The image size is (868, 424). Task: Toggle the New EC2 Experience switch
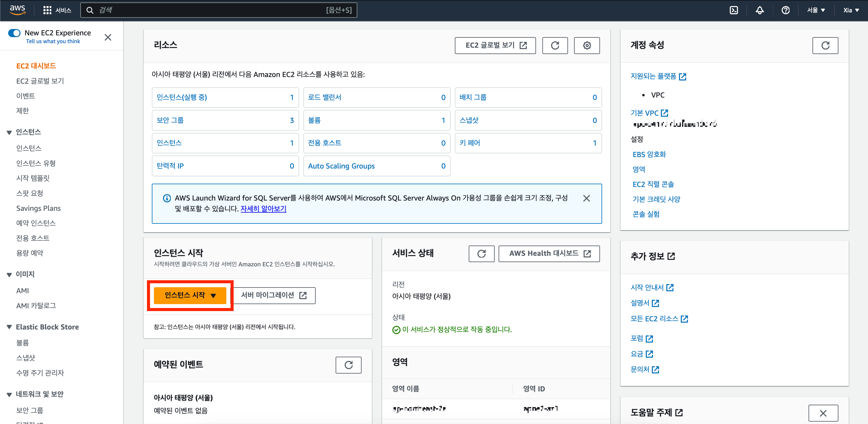click(x=14, y=33)
